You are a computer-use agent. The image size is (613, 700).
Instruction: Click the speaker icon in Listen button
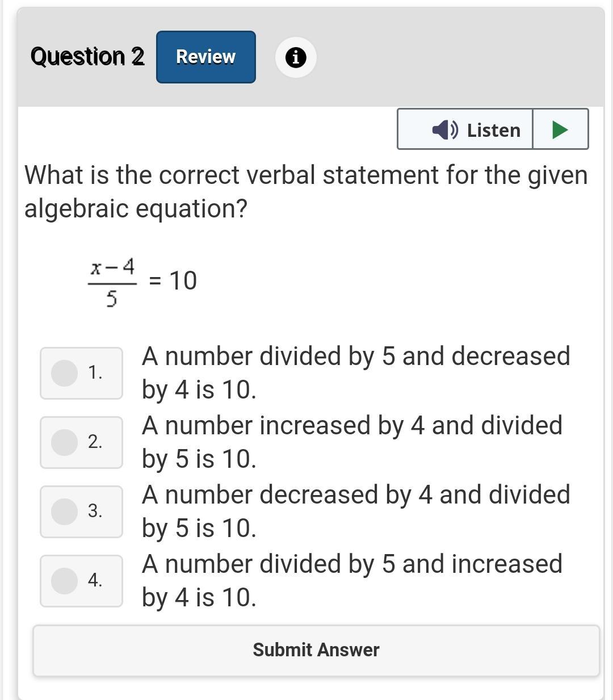(x=444, y=130)
